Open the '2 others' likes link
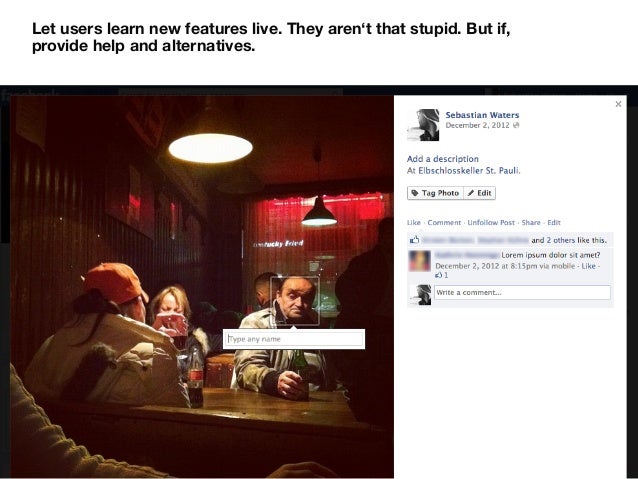Screen dimensions: 638x479 (x=560, y=240)
